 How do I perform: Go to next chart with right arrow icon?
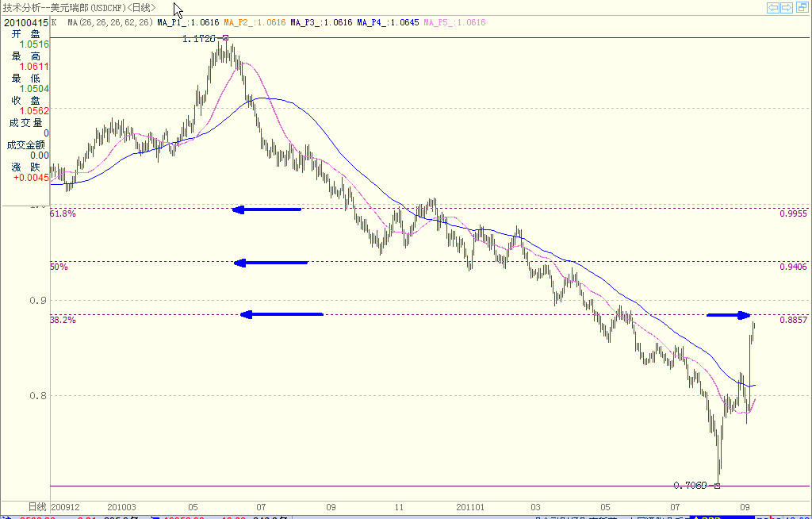click(x=787, y=7)
